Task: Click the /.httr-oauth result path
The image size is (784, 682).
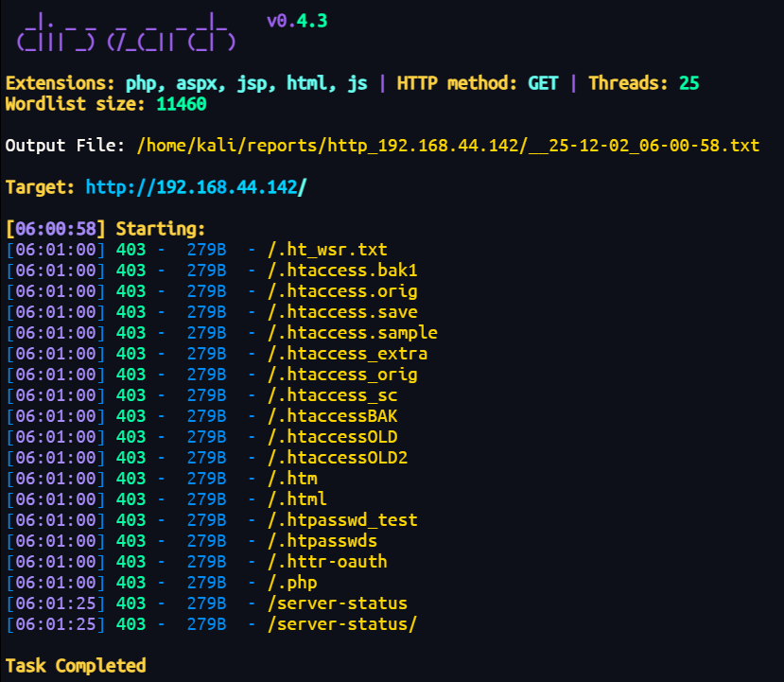Action: point(327,562)
